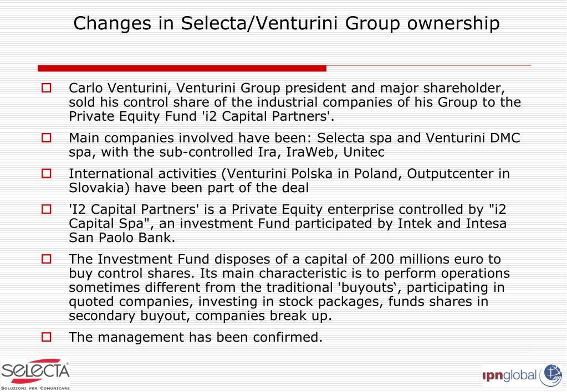The height and width of the screenshot is (392, 567).
Task: Click the square bullet beside The Investment Fund
Action: point(47,259)
